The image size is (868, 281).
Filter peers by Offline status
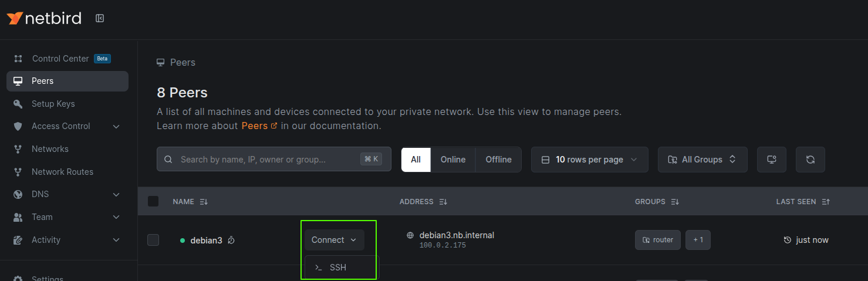(x=498, y=160)
